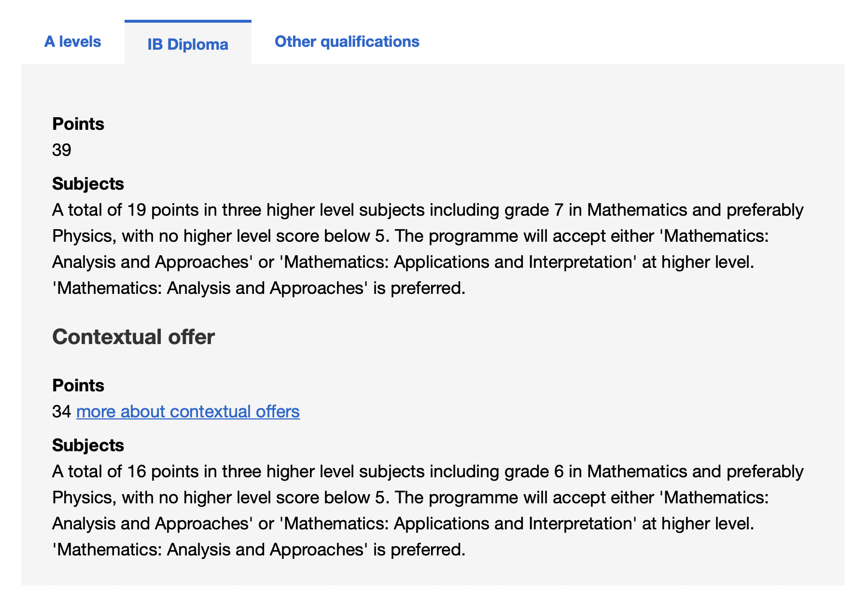Click the Points label under Contextual offer

coord(78,385)
